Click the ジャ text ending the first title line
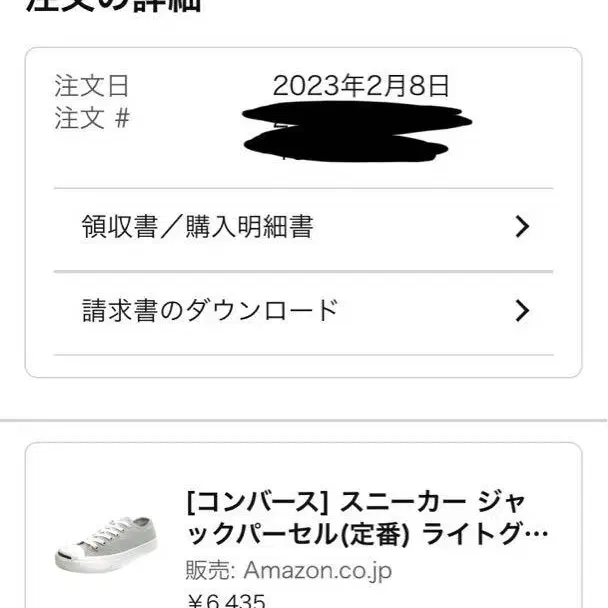This screenshot has width=608, height=608. 520,499
